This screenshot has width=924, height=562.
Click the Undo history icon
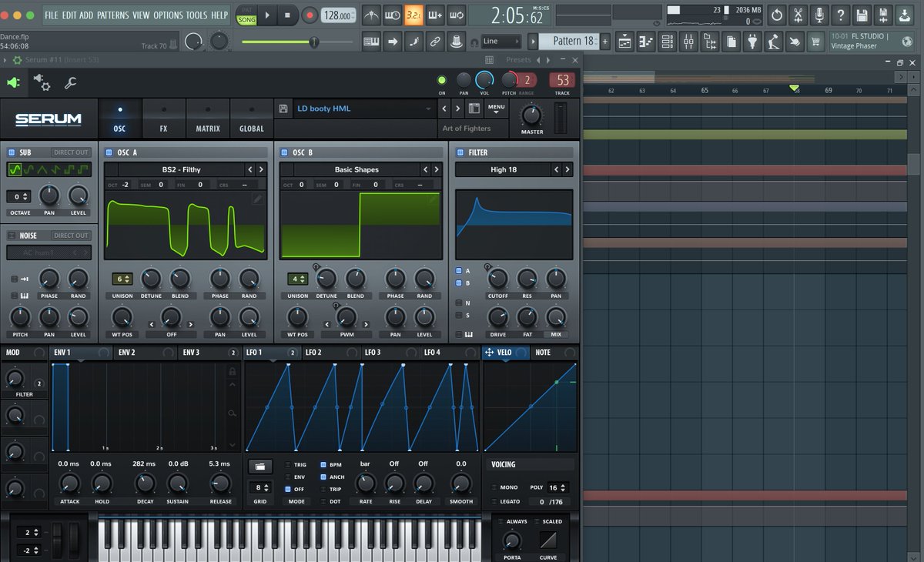coord(777,15)
